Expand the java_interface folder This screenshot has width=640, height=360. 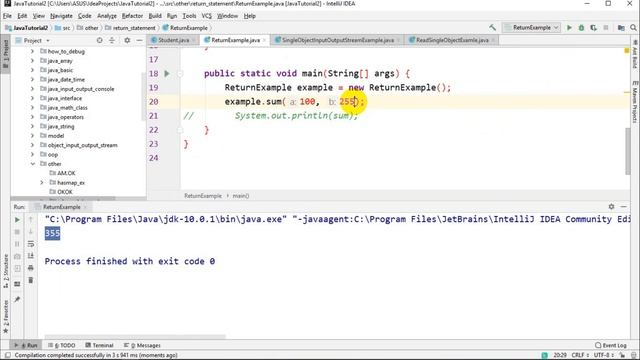click(32, 98)
